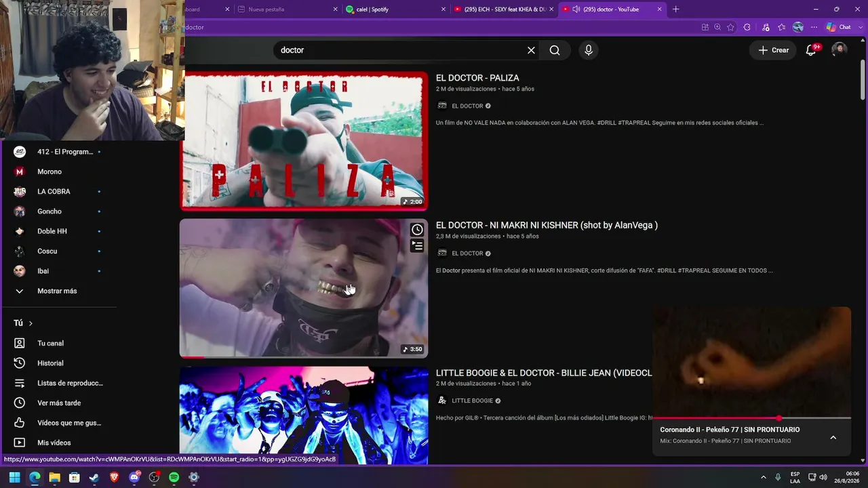Screen dimensions: 868x488
Task: Open the BILLIE JEAN video title
Action: [x=544, y=373]
